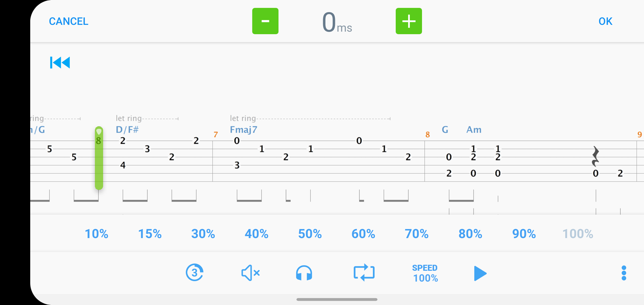
Task: Toggle the loop repeat icon
Action: tap(364, 273)
